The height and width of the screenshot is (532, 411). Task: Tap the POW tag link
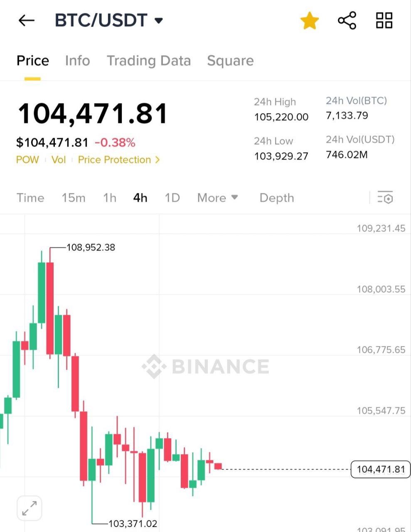[x=27, y=160]
